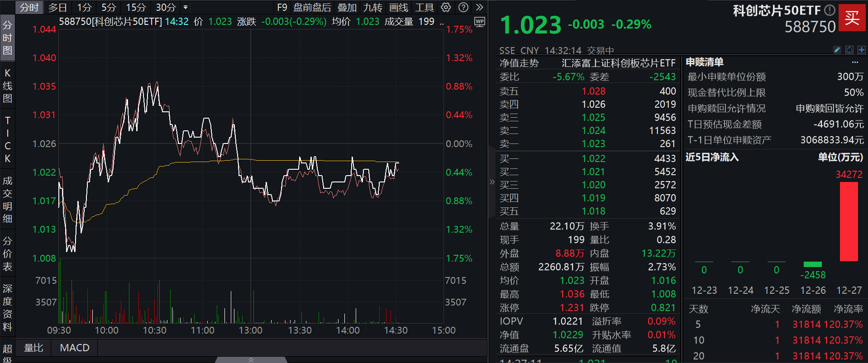
Task: Click 换手 value 3.91%
Action: pyautogui.click(x=662, y=226)
